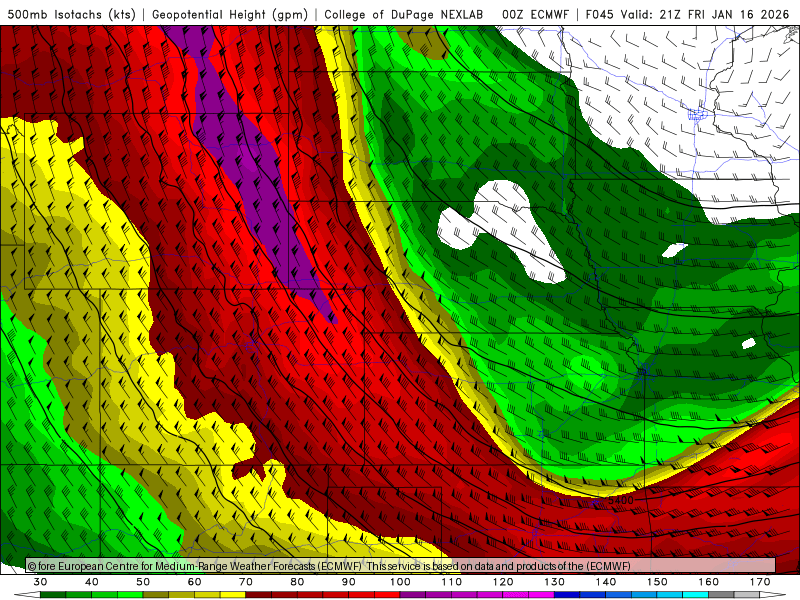Click the ECMWF copyright notice banner
800x600 pixels.
point(401,565)
